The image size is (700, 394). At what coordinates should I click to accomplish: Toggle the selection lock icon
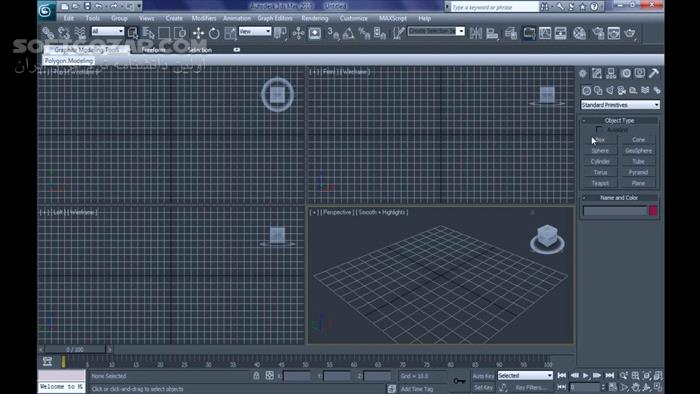256,376
